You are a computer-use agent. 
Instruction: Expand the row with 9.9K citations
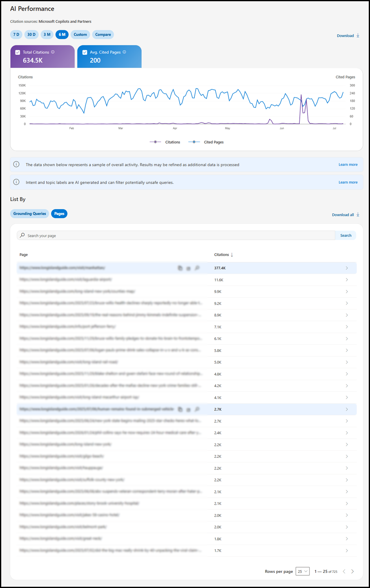coord(347,292)
